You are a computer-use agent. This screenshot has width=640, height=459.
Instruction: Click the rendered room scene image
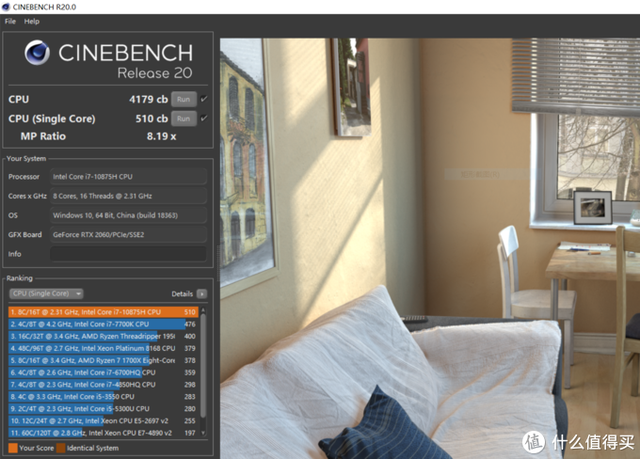pyautogui.click(x=430, y=248)
